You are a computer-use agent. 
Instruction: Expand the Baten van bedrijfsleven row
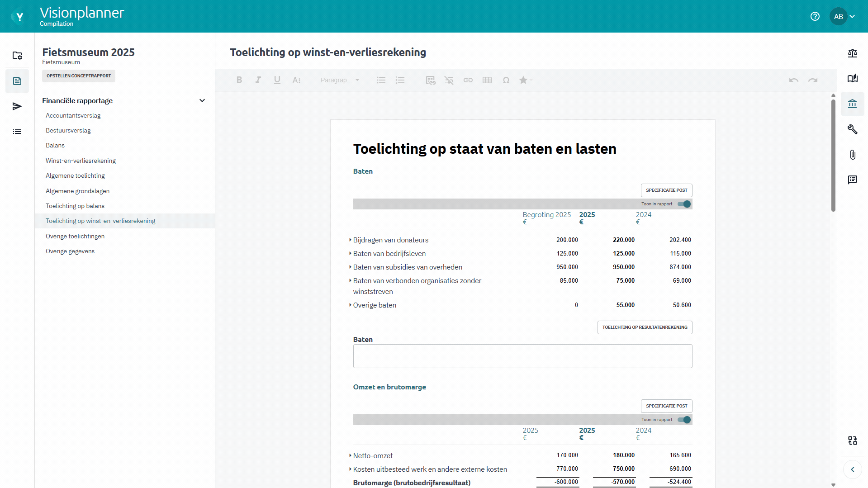click(x=350, y=253)
